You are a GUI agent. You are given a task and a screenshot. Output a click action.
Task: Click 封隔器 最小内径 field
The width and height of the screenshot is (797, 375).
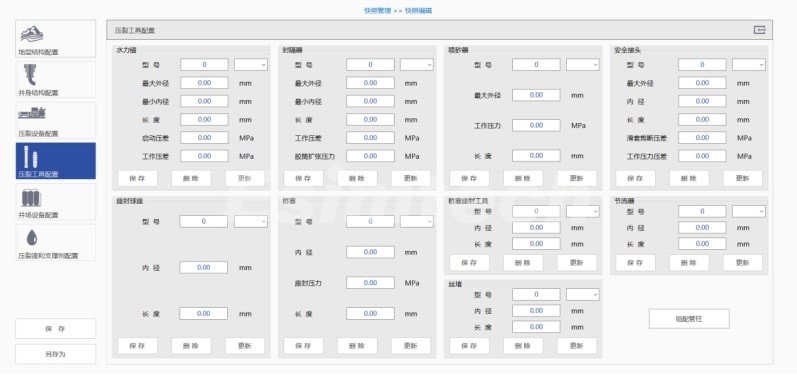371,101
